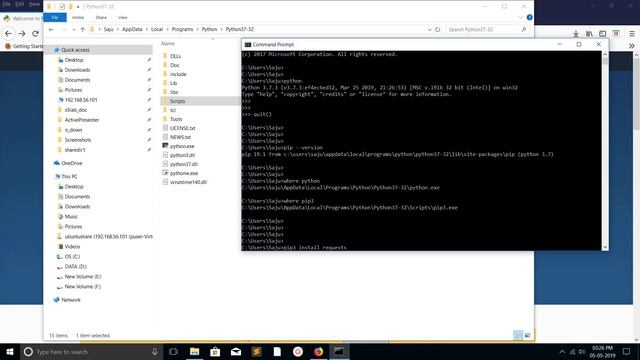Screen dimensions: 640x360
Task: Switch Explorer to large icons view
Action: 527,335
